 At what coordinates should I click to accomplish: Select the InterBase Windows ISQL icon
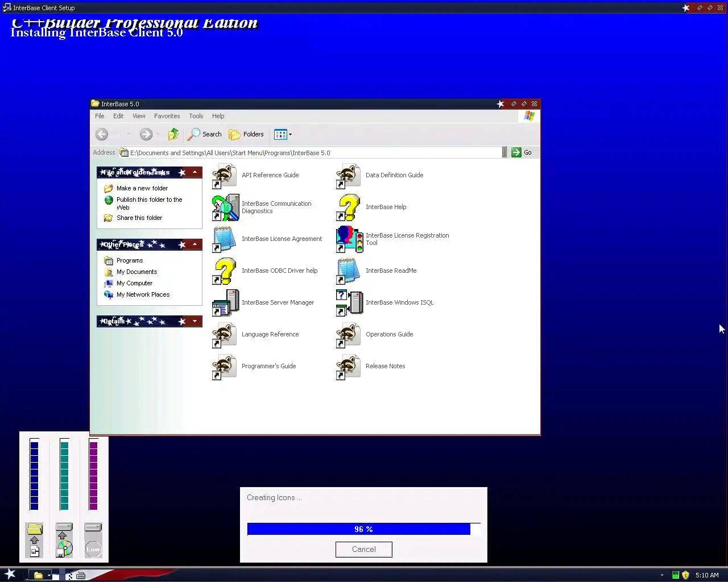349,303
